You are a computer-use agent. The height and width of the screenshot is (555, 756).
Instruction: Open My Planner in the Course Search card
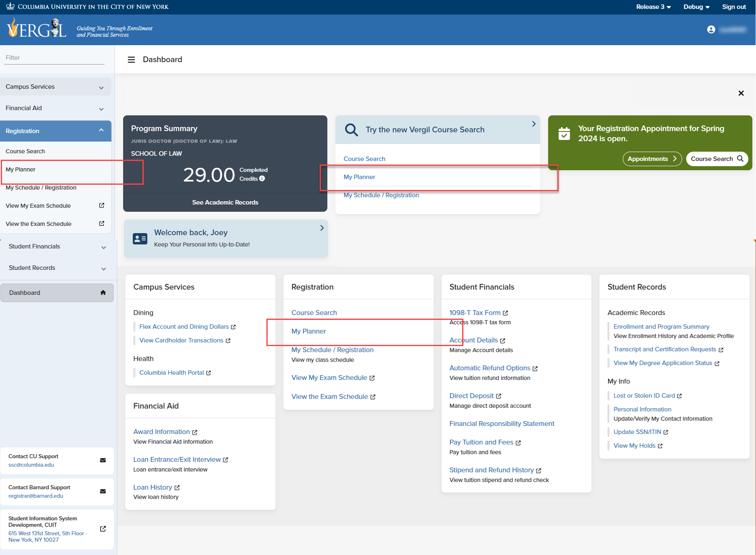tap(359, 177)
